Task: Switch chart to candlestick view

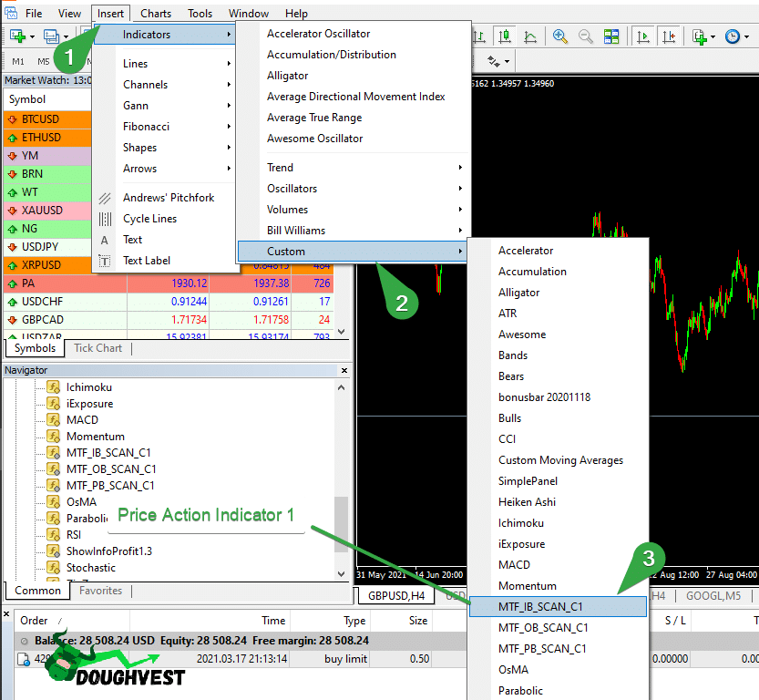Action: pos(506,37)
